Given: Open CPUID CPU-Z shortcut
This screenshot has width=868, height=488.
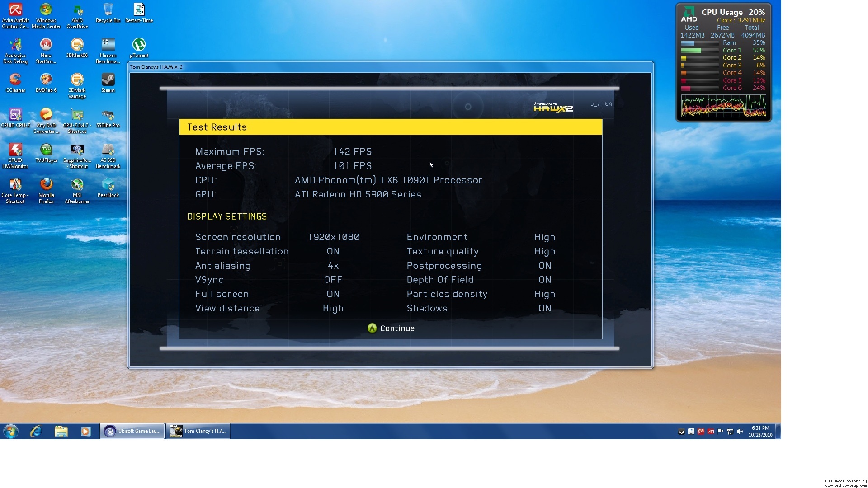Looking at the screenshot, I should [15, 118].
